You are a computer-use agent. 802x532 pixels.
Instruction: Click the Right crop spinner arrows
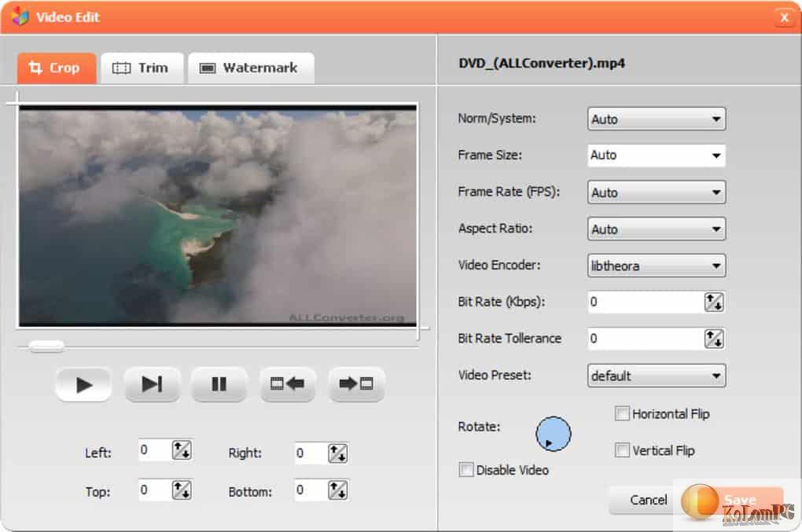pyautogui.click(x=337, y=453)
